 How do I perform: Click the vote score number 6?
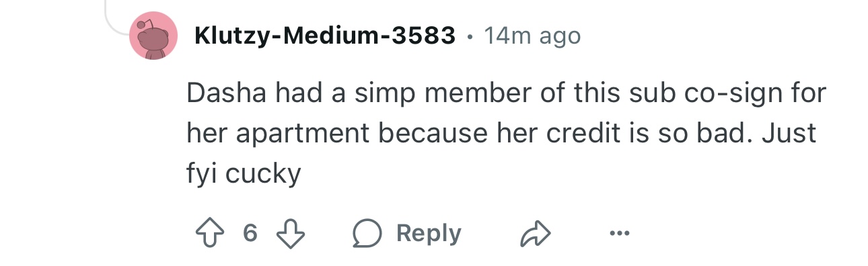pyautogui.click(x=250, y=233)
